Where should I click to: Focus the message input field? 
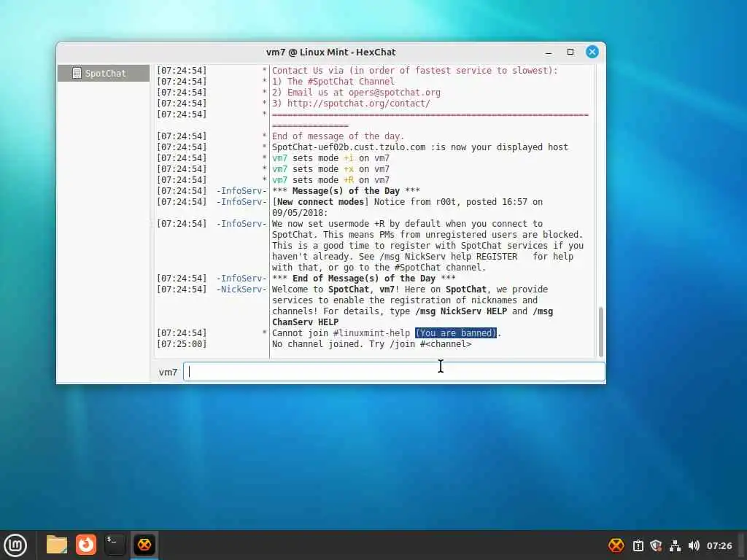pos(394,372)
